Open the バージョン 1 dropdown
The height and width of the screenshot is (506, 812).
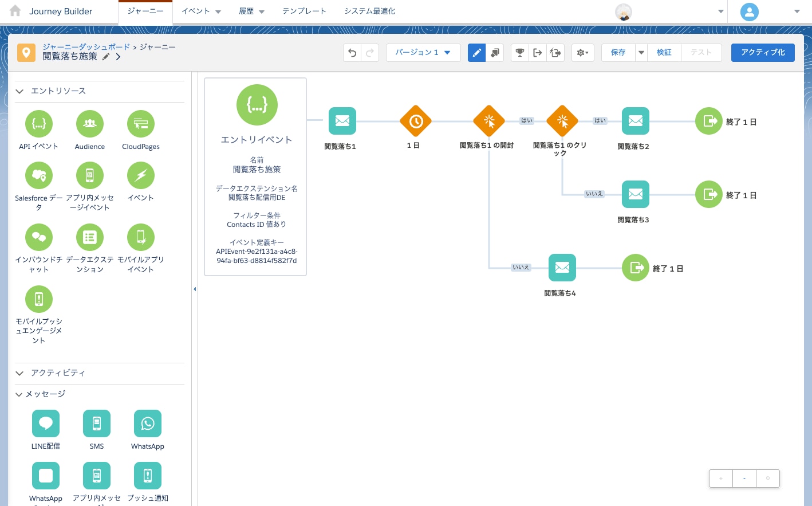point(423,53)
